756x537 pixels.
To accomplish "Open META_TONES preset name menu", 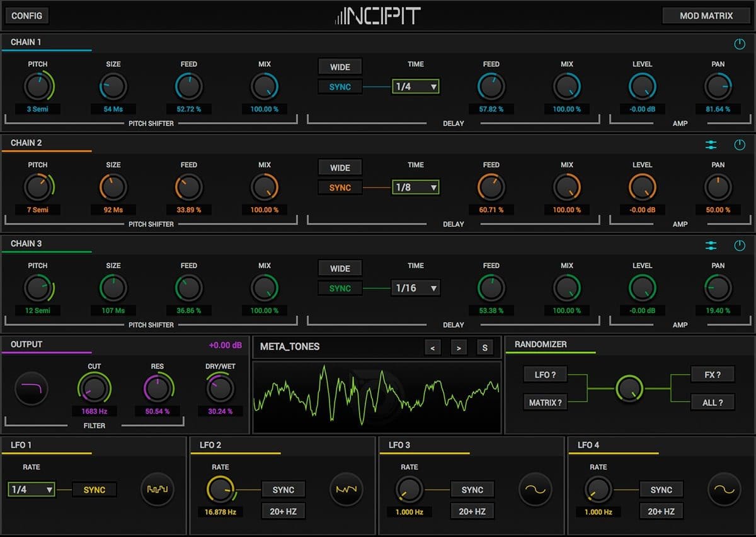I will pyautogui.click(x=290, y=347).
